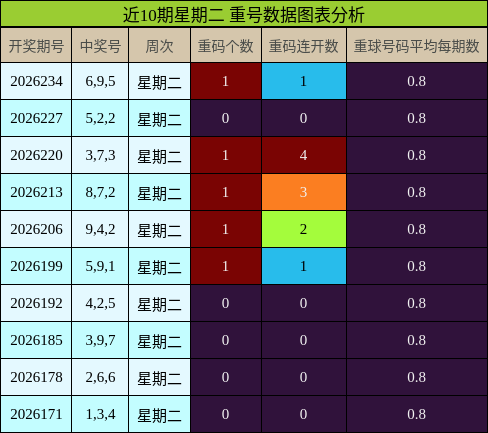Click the 开奖期号 column header
The image size is (488, 433).
pos(36,45)
